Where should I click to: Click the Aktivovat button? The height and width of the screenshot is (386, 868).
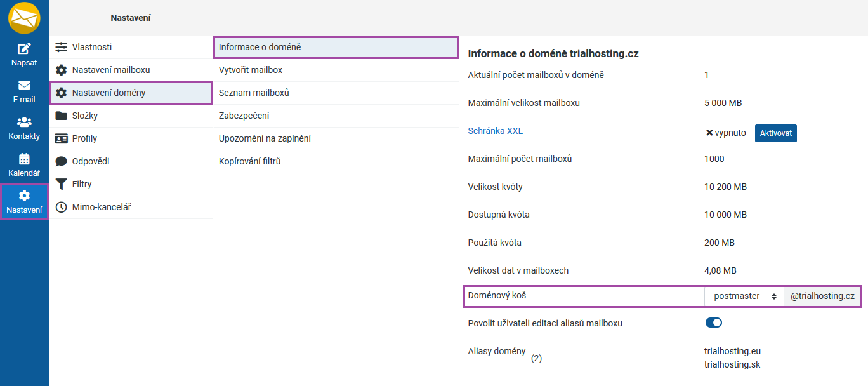point(775,133)
